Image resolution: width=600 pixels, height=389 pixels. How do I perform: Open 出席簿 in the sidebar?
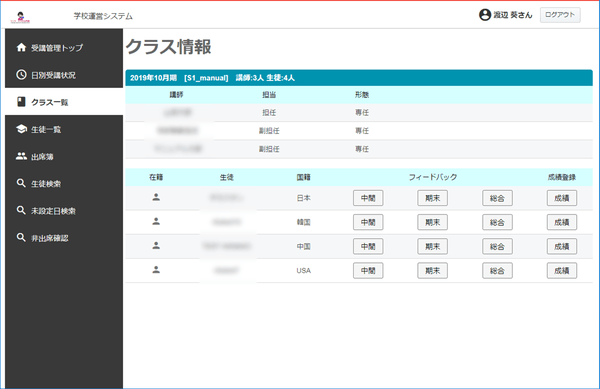64,156
